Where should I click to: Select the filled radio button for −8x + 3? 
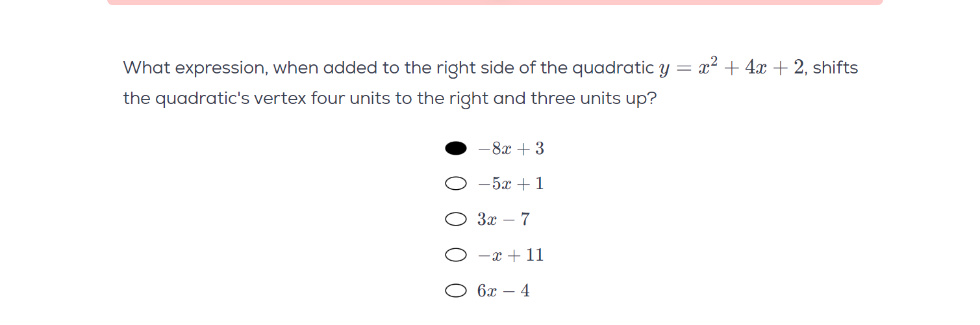[x=456, y=149]
